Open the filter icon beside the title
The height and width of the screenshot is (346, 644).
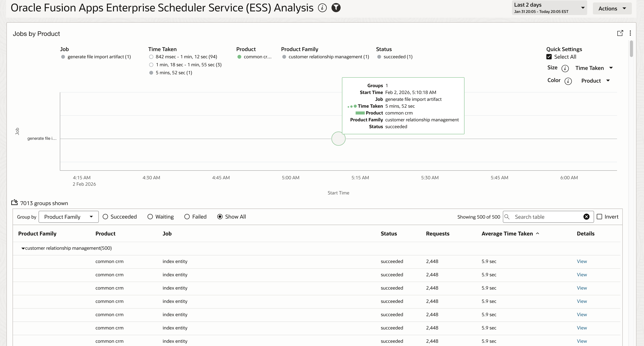click(x=336, y=8)
